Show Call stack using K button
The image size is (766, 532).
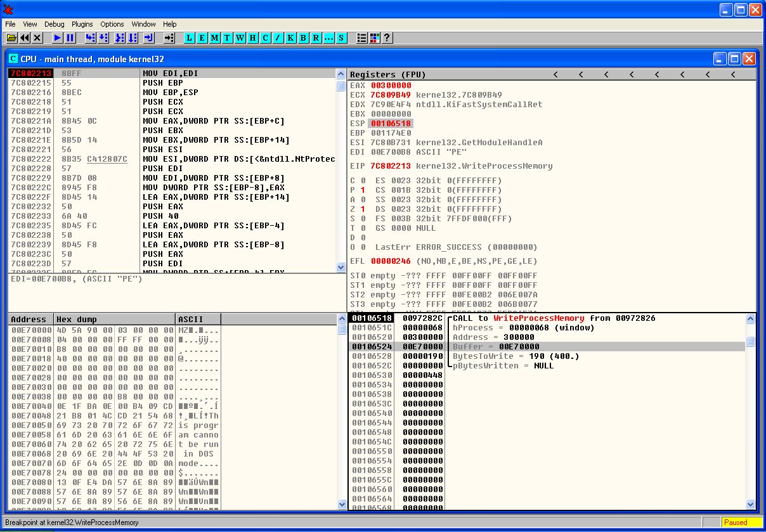290,38
